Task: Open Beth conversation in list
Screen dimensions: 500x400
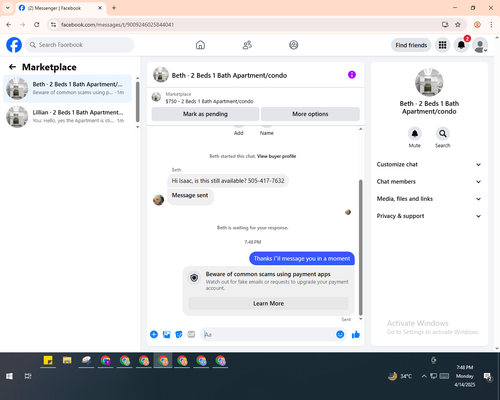Action: [67, 88]
